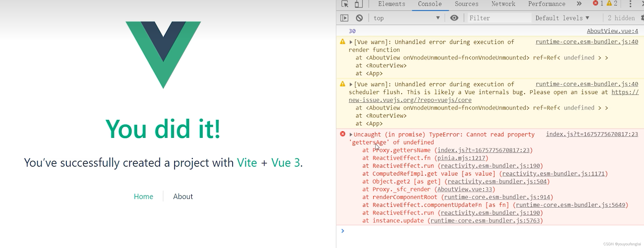
Task: Show the console sidebar panel icon
Action: (344, 18)
